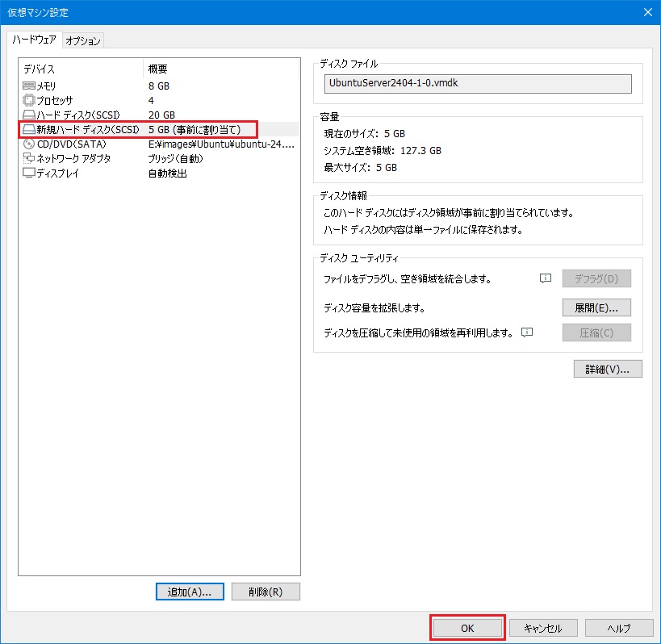The image size is (661, 644).
Task: Click the processor summary value 4
Action: pos(151,100)
